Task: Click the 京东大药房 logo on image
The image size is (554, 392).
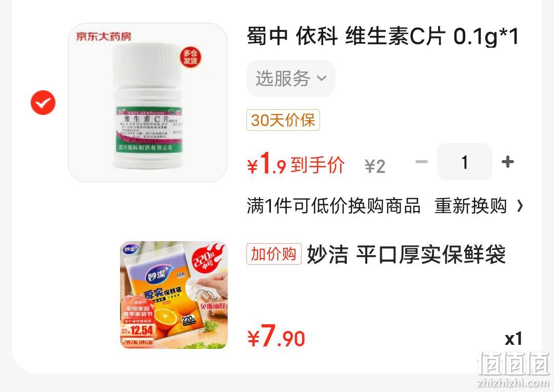Action: 104,36
